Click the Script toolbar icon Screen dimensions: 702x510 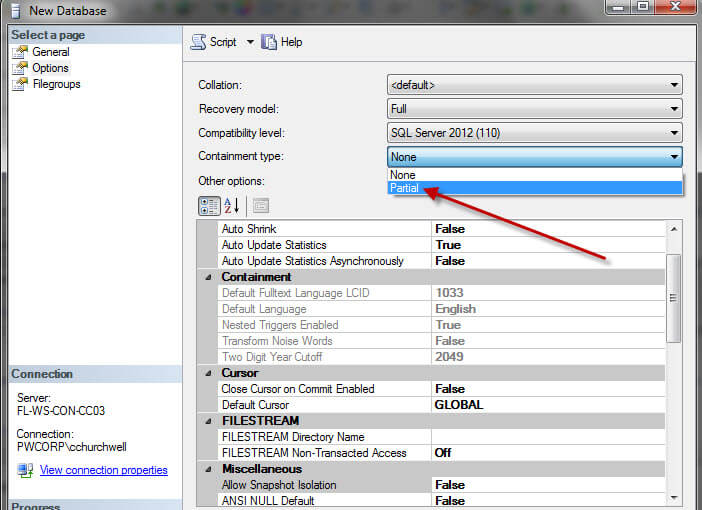tap(198, 42)
